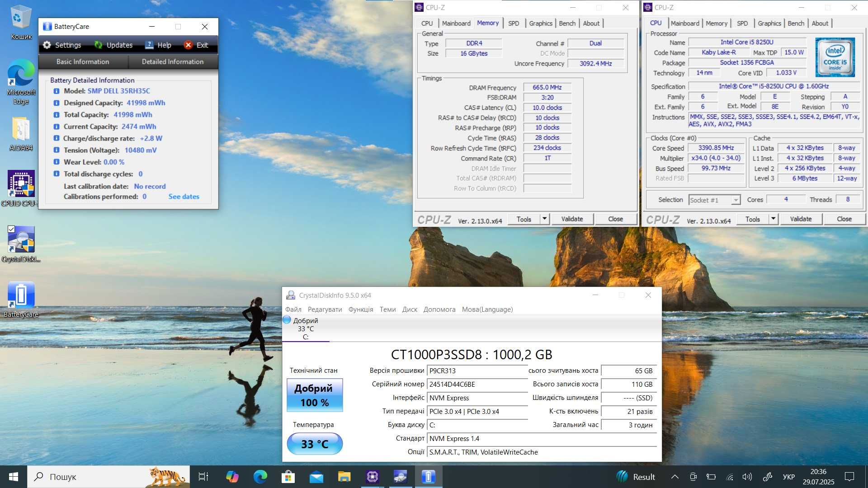Click the 33 °C temperature button
868x488 pixels.
(x=315, y=444)
